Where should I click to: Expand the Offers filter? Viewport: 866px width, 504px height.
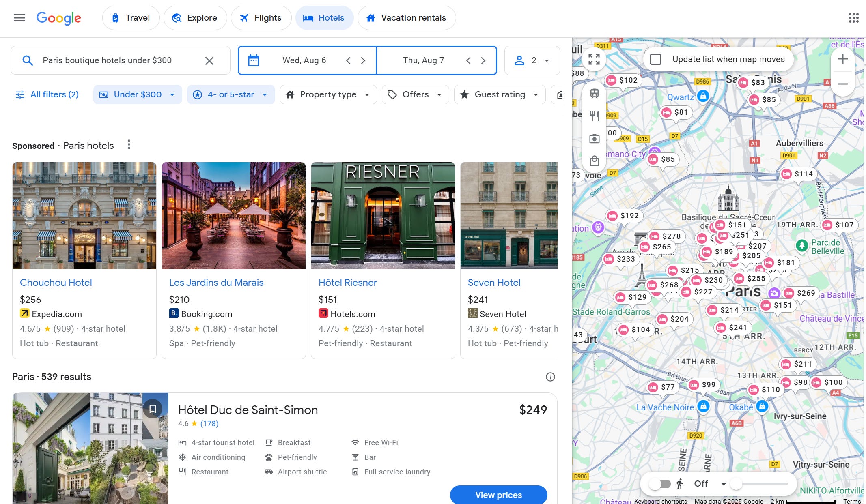415,94
